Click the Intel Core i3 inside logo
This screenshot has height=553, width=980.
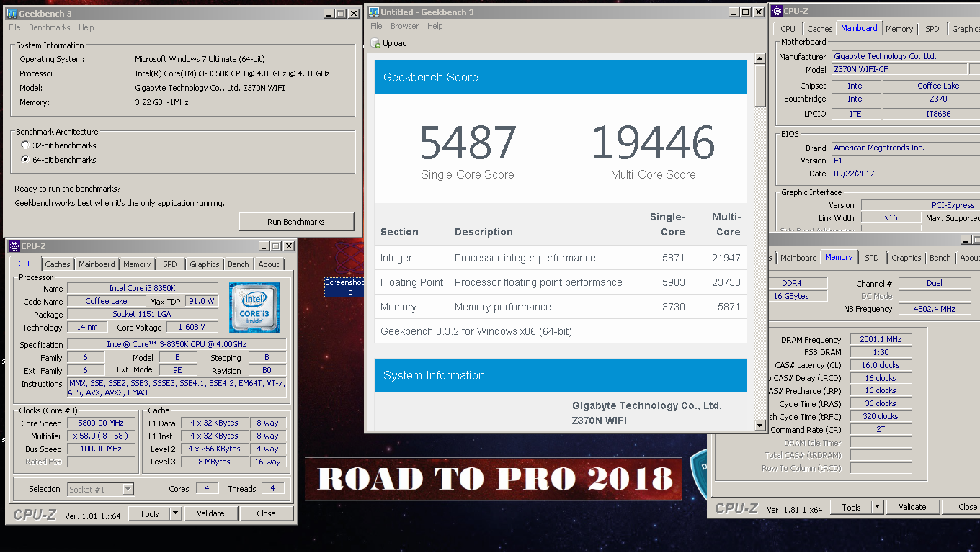(x=254, y=307)
